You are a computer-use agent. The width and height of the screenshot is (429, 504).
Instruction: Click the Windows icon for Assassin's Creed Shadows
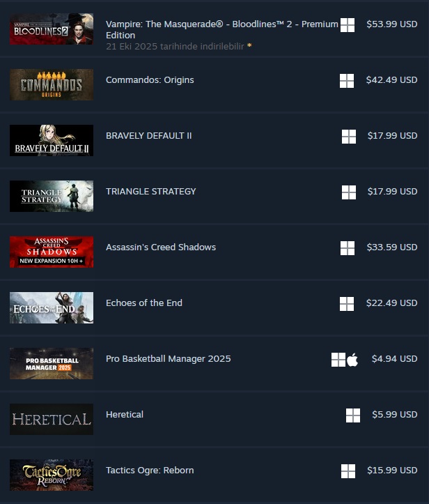click(348, 248)
